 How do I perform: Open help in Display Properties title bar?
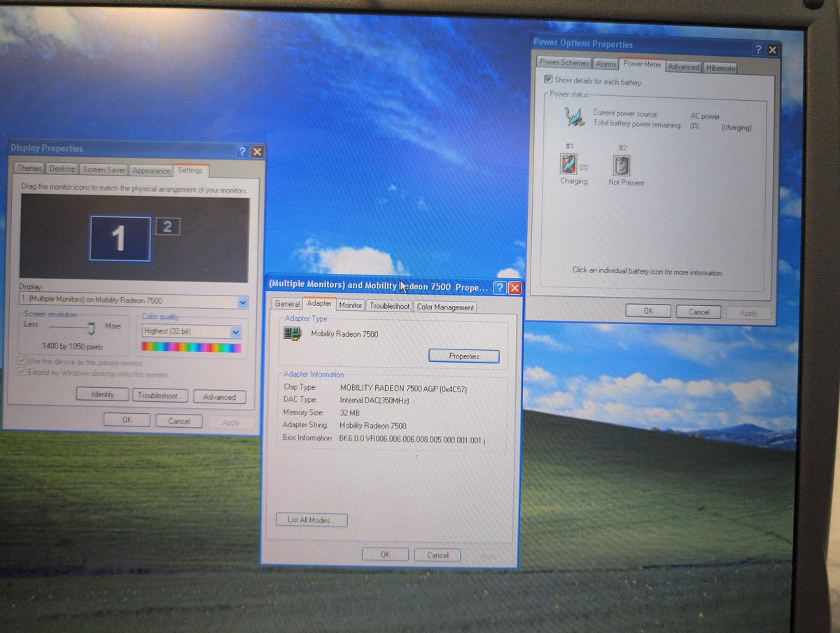coord(242,151)
